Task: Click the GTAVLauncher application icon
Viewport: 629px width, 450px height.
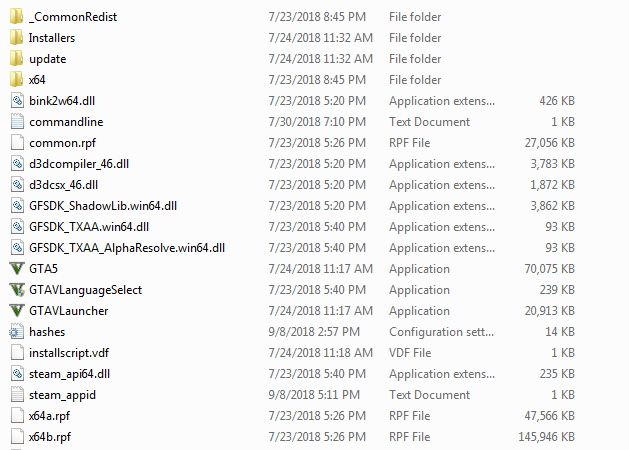Action: [17, 310]
